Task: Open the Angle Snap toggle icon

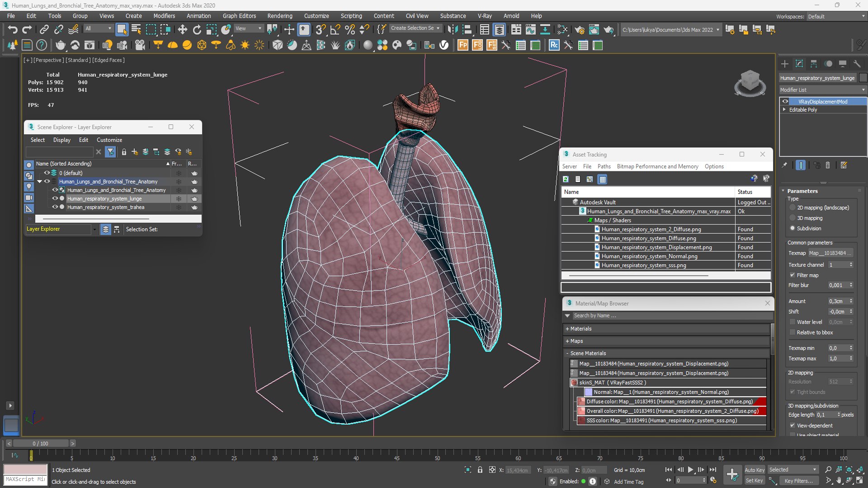Action: 335,30
